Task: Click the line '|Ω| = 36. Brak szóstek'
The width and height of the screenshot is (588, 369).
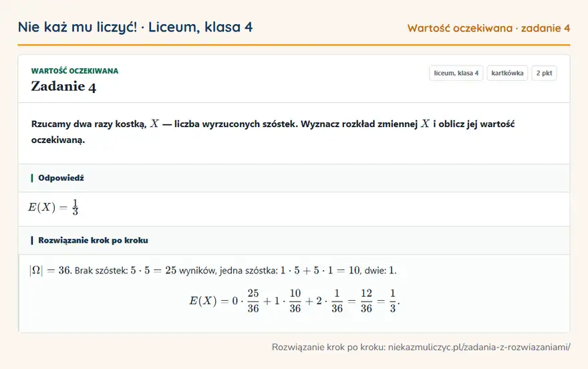Action: pos(212,270)
